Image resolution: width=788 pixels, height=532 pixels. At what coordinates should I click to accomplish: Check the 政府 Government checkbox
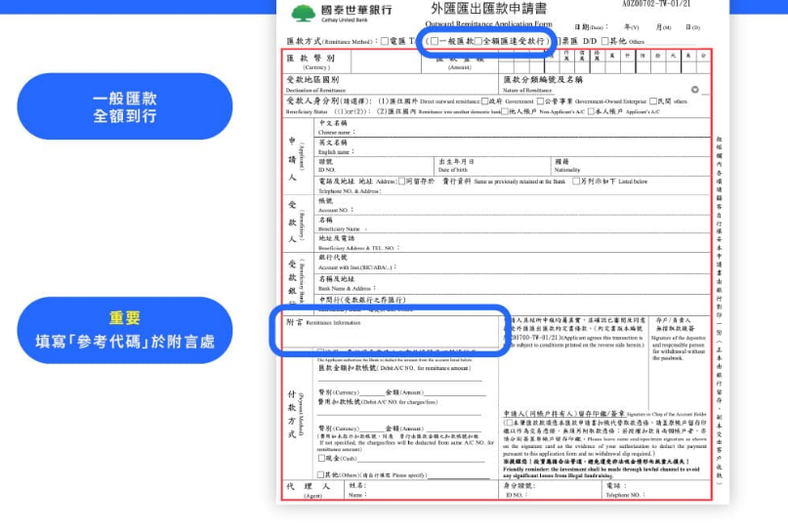click(x=485, y=101)
